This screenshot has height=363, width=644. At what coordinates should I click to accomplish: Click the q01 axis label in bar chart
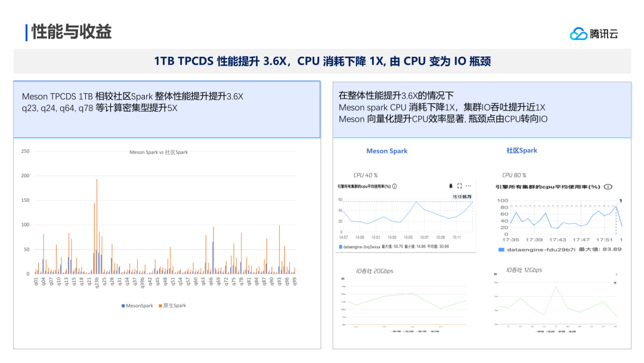tap(36, 282)
